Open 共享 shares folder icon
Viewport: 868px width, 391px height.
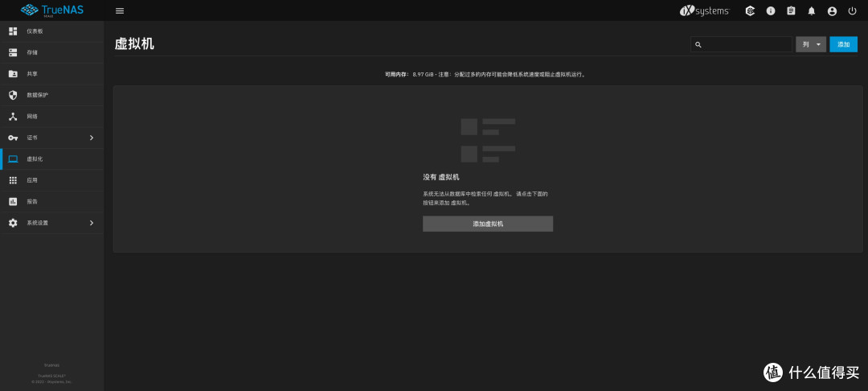pyautogui.click(x=13, y=74)
